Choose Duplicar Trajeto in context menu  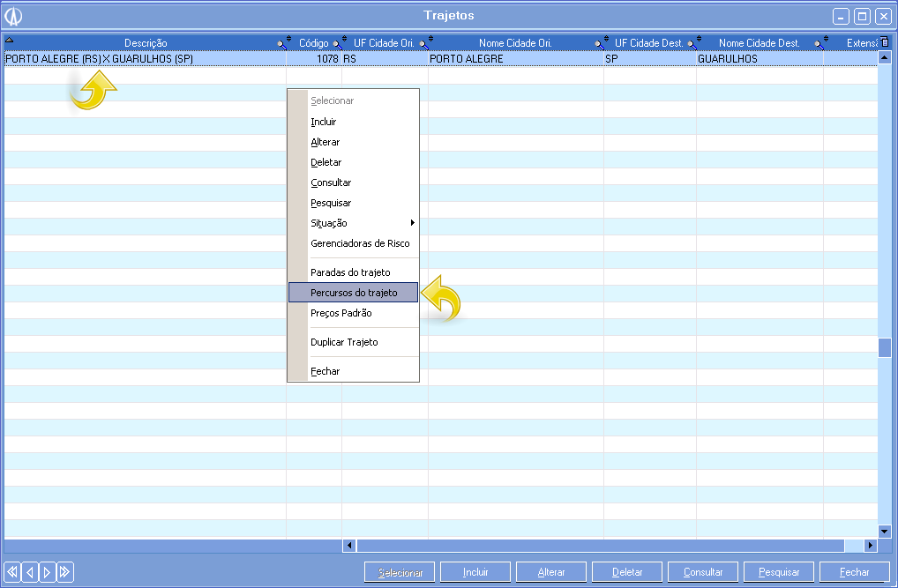coord(344,342)
